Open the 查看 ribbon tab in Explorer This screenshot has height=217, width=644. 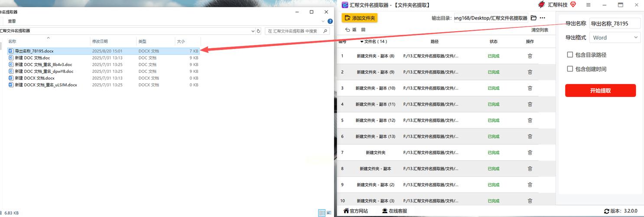(12, 21)
